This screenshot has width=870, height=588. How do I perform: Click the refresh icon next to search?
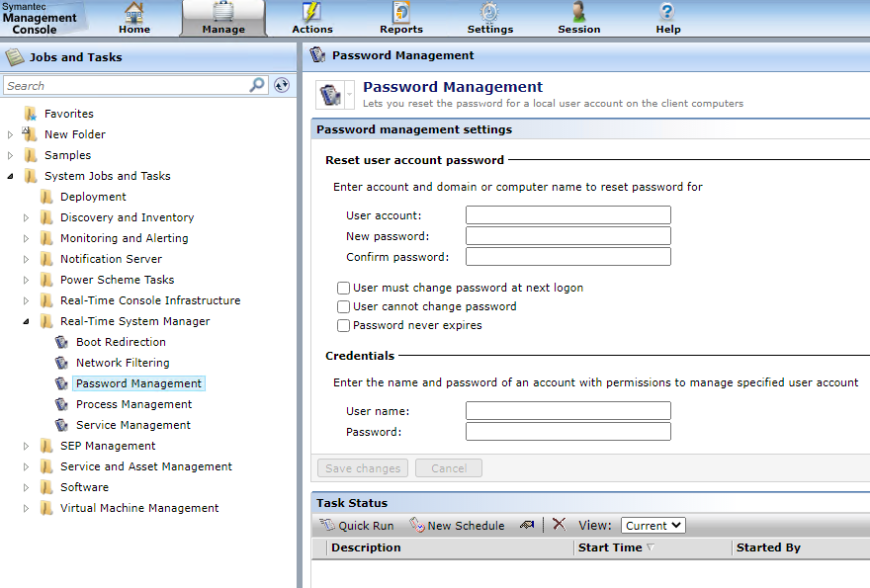coord(282,85)
